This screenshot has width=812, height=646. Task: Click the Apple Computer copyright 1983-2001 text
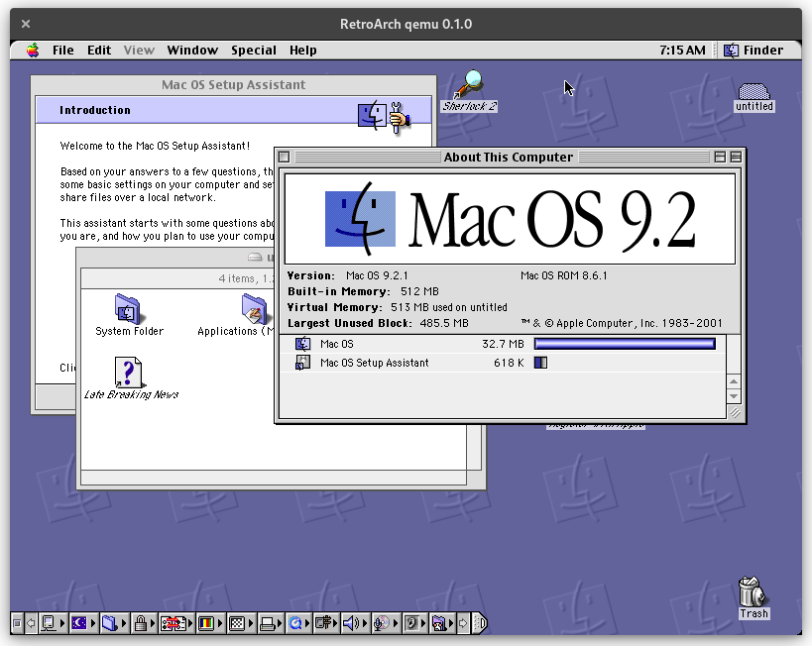pos(622,323)
